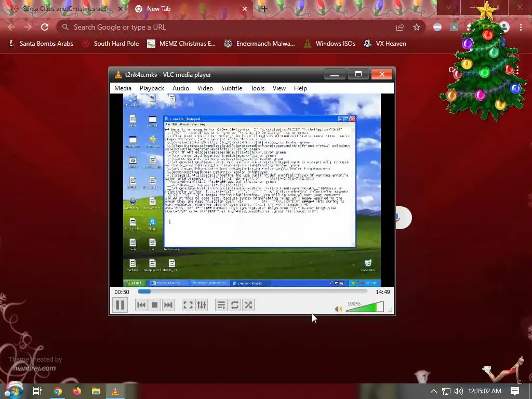Adjust the VLC volume slider
Viewport: 532px width, 399px height.
[365, 307]
